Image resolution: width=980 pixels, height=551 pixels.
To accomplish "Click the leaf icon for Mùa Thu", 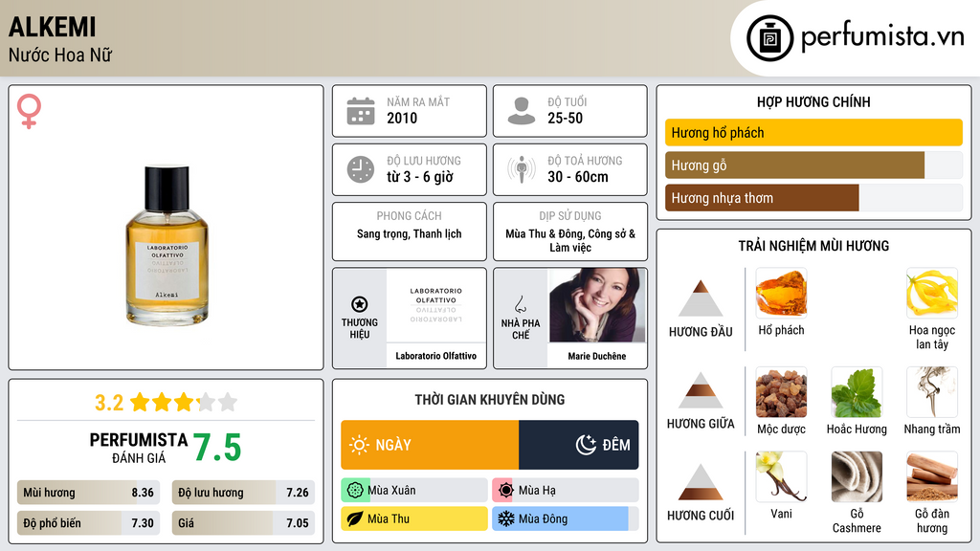I will [x=355, y=518].
